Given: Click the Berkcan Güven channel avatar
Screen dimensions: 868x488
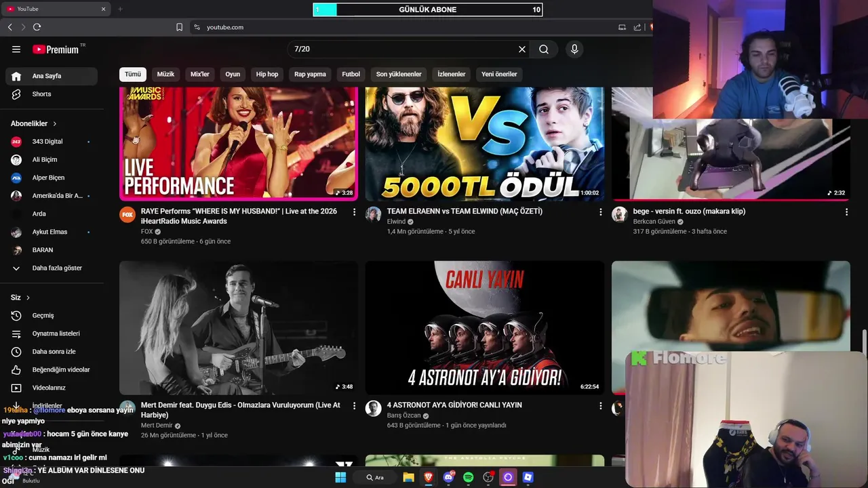Looking at the screenshot, I should [x=620, y=215].
